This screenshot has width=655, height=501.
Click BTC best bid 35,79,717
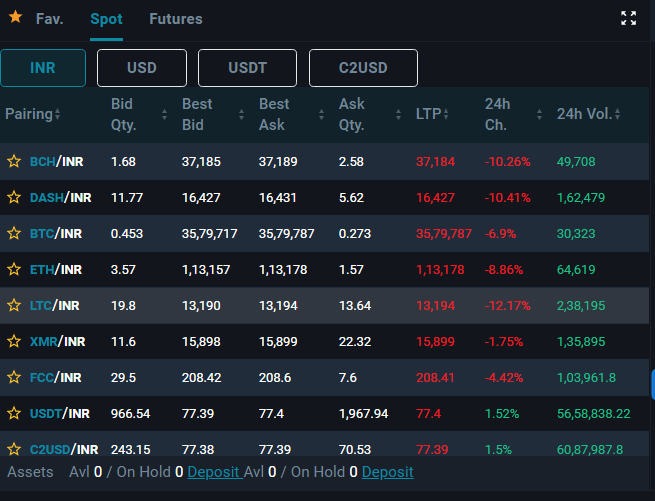click(x=209, y=233)
